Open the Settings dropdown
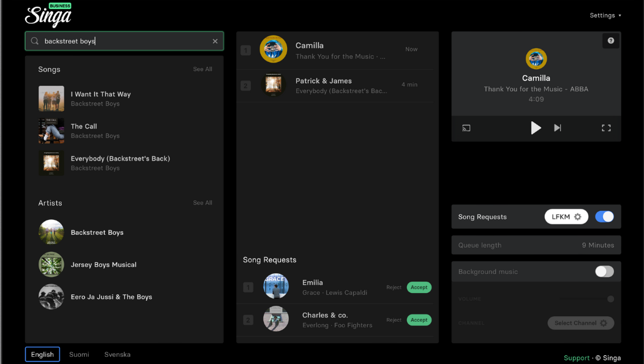 point(605,15)
